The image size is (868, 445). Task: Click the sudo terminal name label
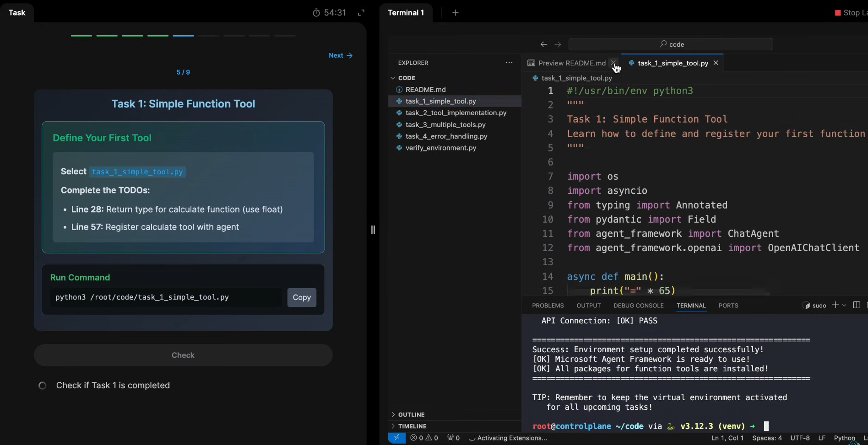coord(819,306)
